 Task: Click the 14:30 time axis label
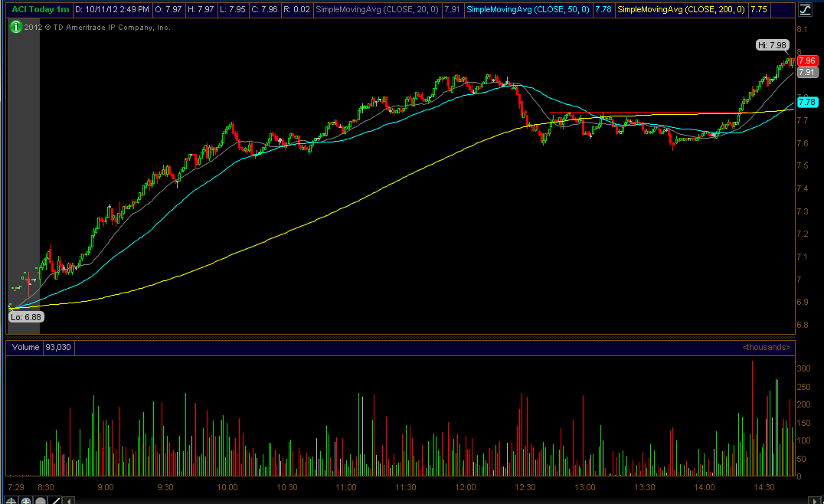764,487
